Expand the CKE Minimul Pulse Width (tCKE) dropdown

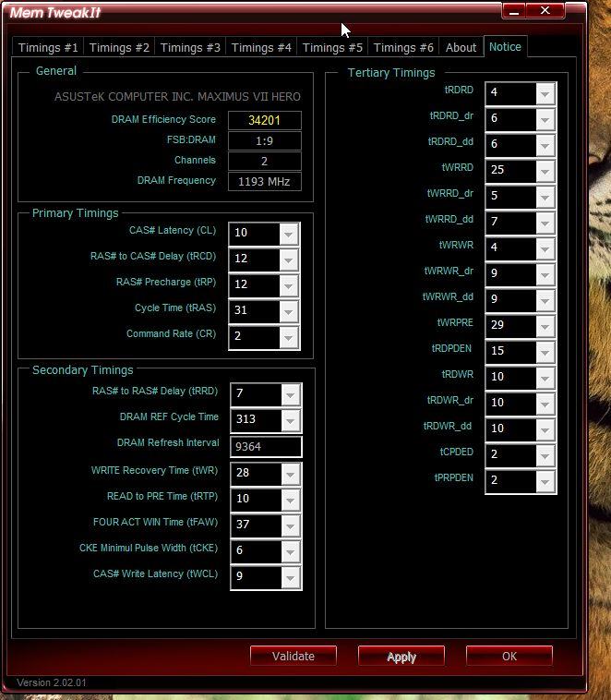(x=290, y=552)
